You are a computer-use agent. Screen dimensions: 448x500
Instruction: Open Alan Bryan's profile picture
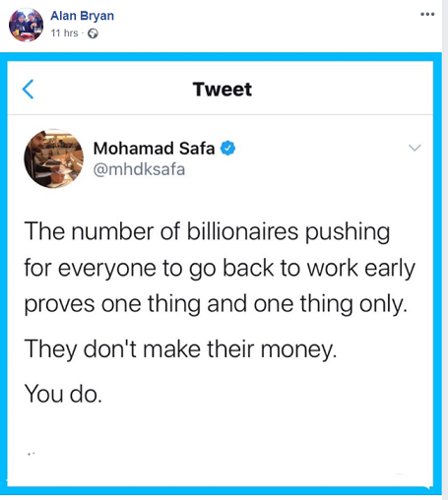pos(26,25)
